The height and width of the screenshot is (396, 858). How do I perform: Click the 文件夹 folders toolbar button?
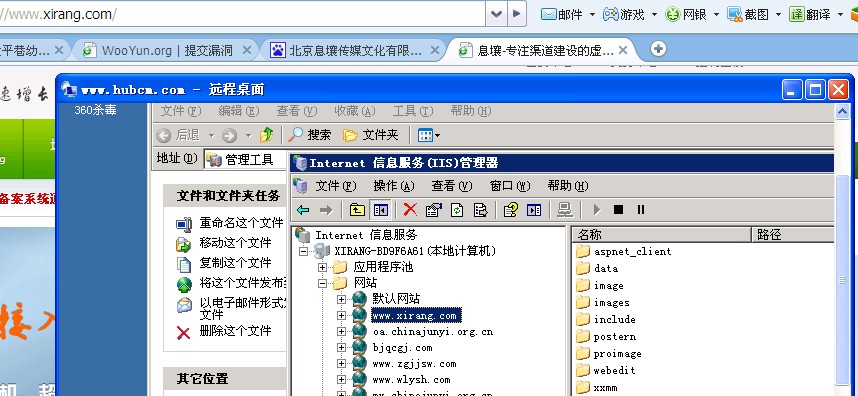pyautogui.click(x=370, y=135)
